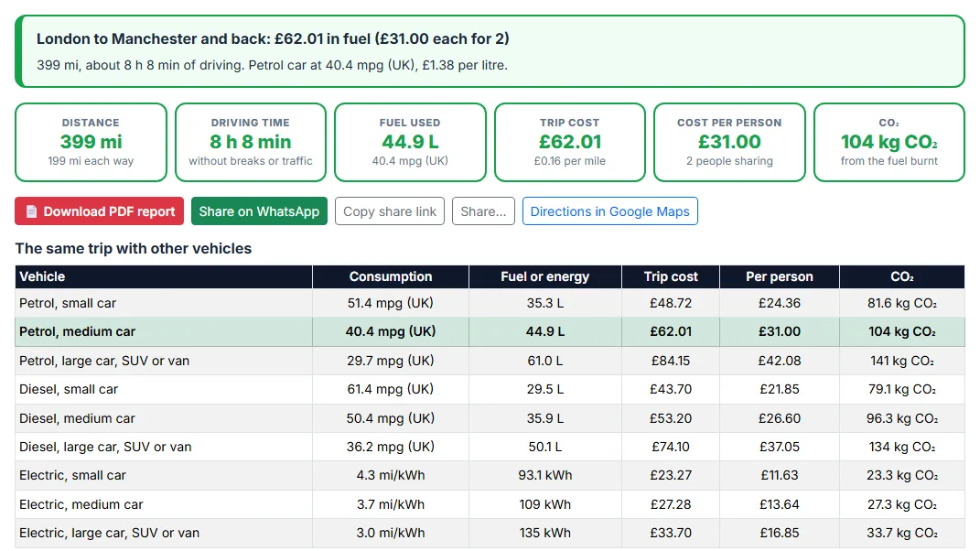Click the 109 kWh energy cell
The image size is (980, 551).
[x=545, y=504]
